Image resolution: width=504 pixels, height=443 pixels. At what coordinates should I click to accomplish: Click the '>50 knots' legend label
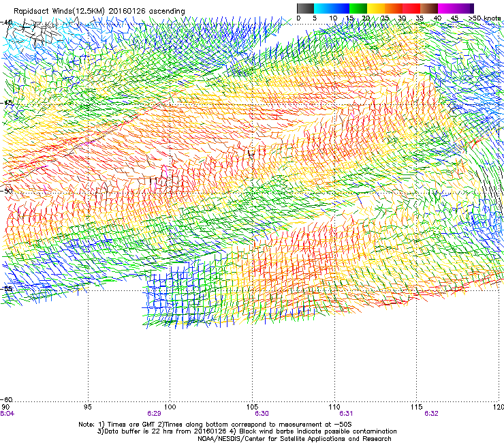(485, 18)
